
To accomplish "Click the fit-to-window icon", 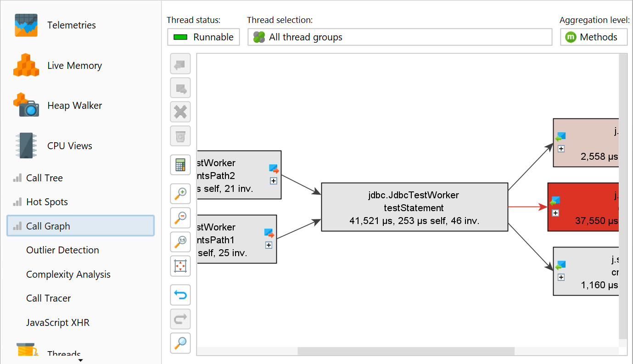I will pos(180,266).
